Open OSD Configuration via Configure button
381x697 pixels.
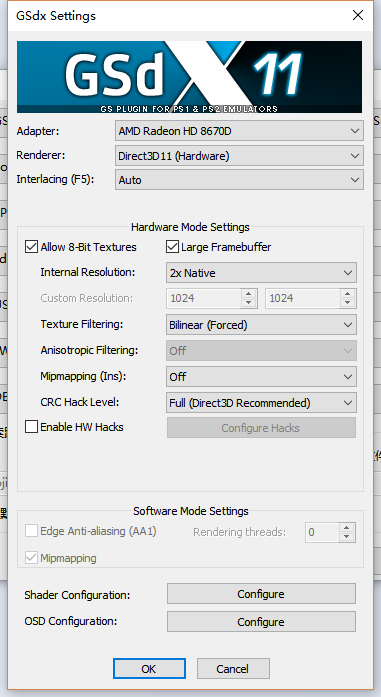(x=261, y=621)
